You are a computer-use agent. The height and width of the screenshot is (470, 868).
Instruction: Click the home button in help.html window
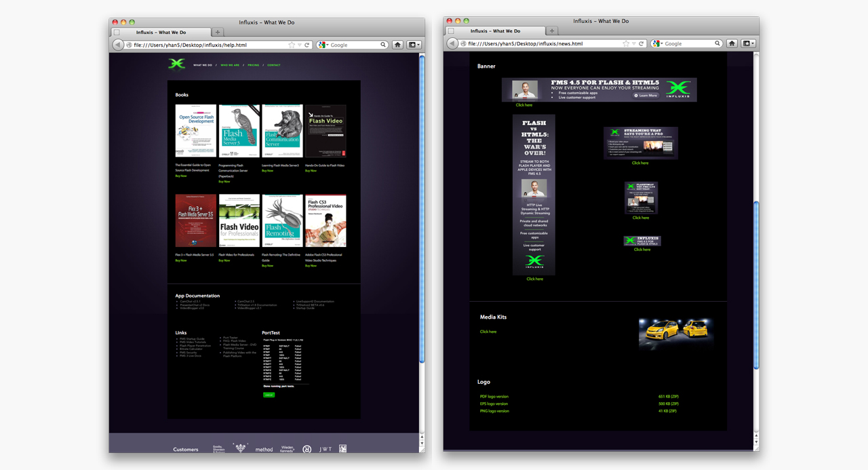[398, 45]
